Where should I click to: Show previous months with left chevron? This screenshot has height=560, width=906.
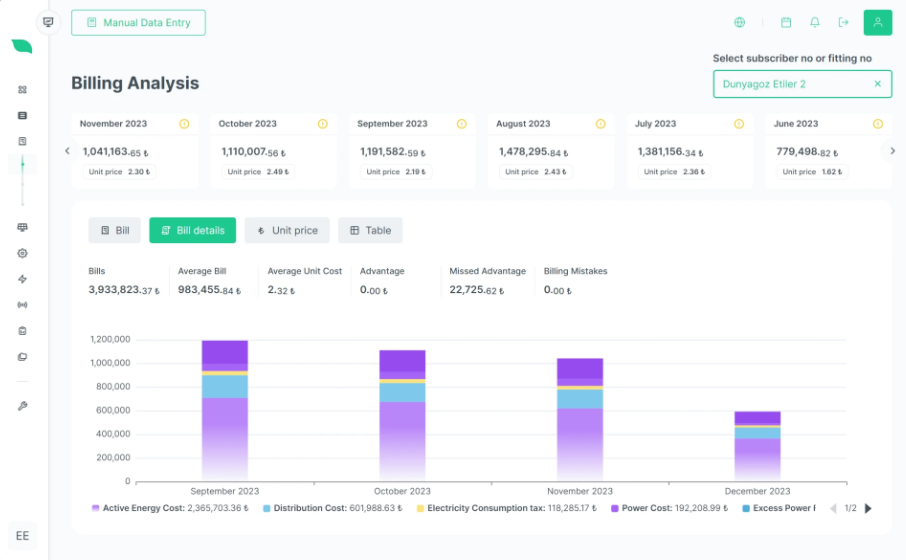[67, 151]
